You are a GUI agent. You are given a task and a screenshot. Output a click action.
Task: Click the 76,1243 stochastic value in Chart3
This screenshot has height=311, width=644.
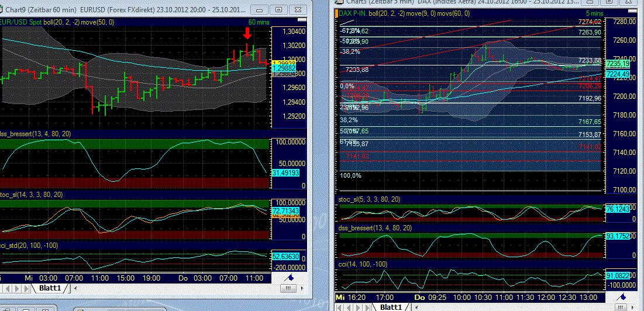pyautogui.click(x=617, y=209)
